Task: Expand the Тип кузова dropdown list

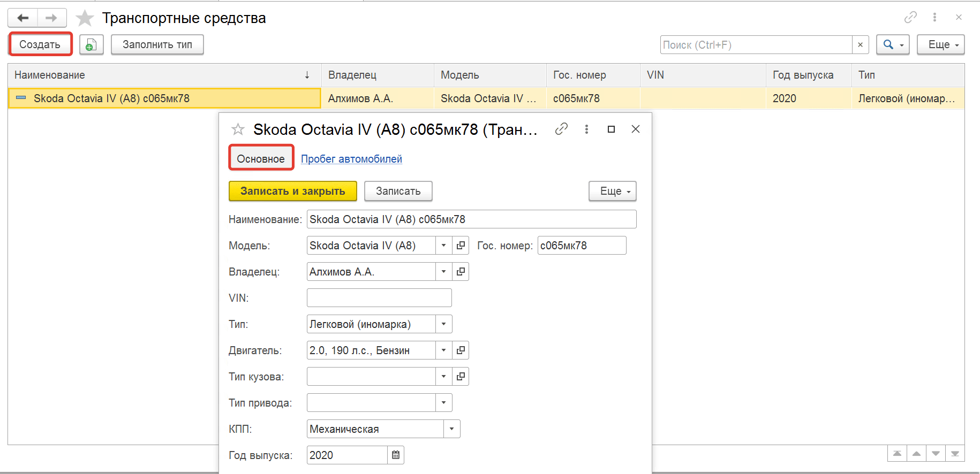Action: [443, 377]
